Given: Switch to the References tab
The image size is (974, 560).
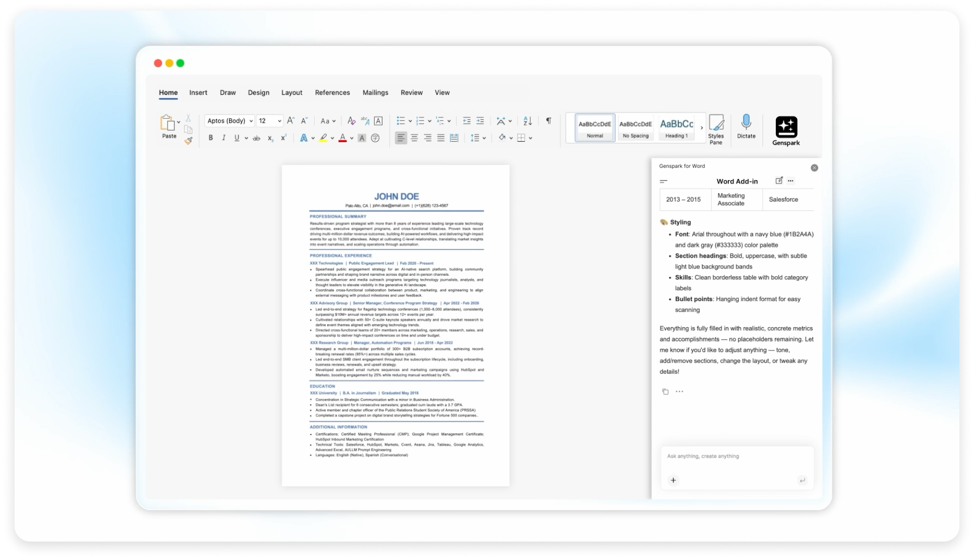Looking at the screenshot, I should pyautogui.click(x=333, y=93).
